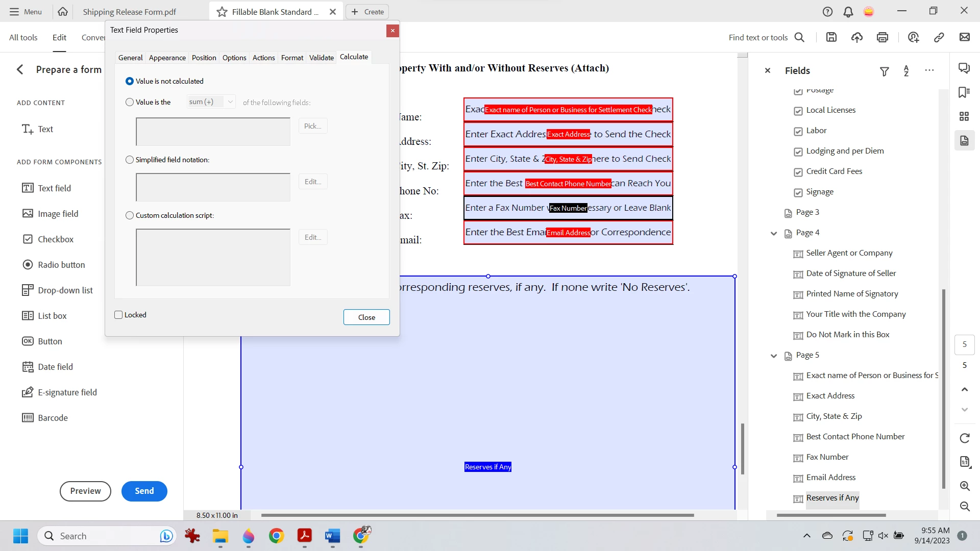
Task: Enable the Locked checkbox
Action: coord(119,315)
